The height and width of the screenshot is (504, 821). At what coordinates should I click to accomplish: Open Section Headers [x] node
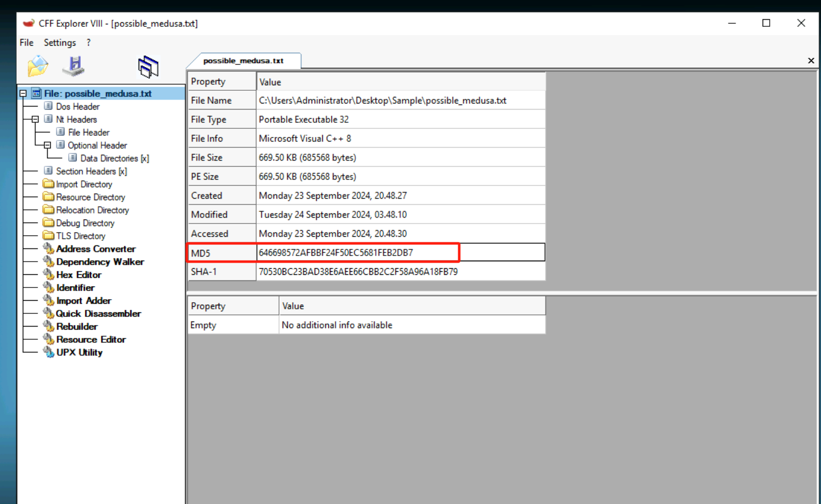pos(91,171)
